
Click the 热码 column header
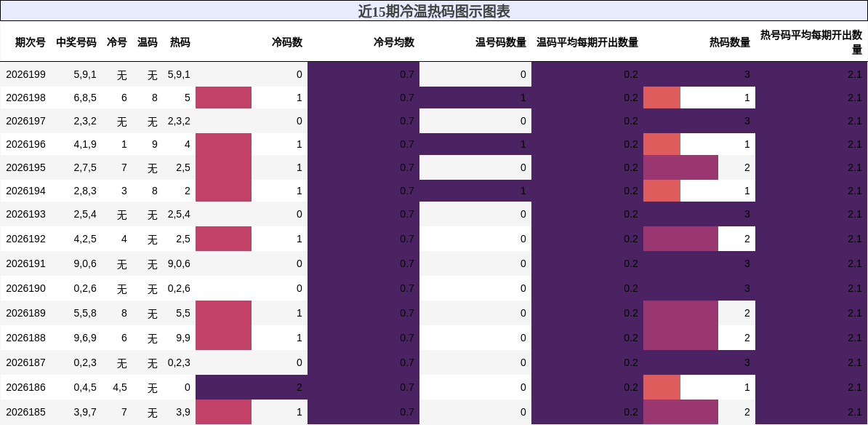coord(180,42)
